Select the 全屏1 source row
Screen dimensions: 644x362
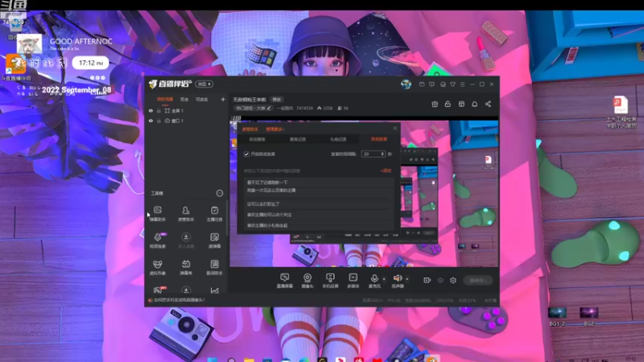coord(186,111)
